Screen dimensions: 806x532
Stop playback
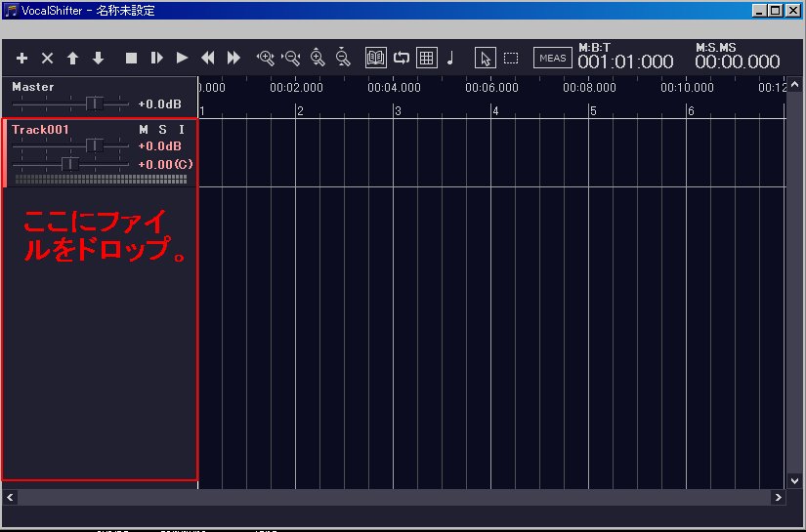131,58
